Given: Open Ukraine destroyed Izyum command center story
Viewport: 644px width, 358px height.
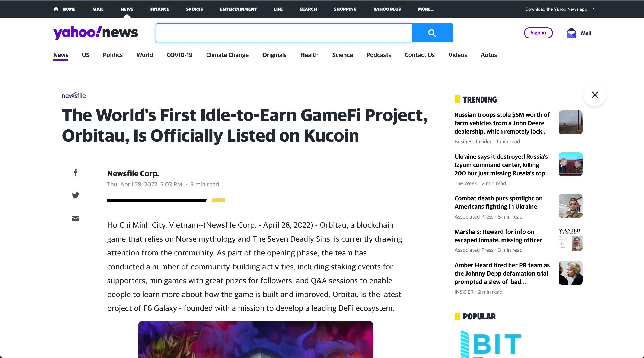Looking at the screenshot, I should pyautogui.click(x=502, y=165).
